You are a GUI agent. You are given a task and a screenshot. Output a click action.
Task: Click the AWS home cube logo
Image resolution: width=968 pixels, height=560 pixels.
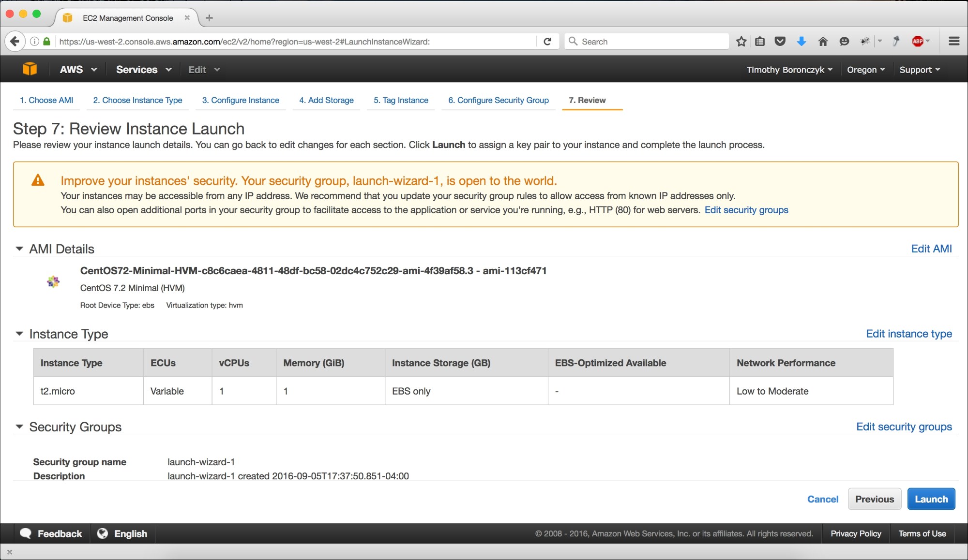(29, 69)
